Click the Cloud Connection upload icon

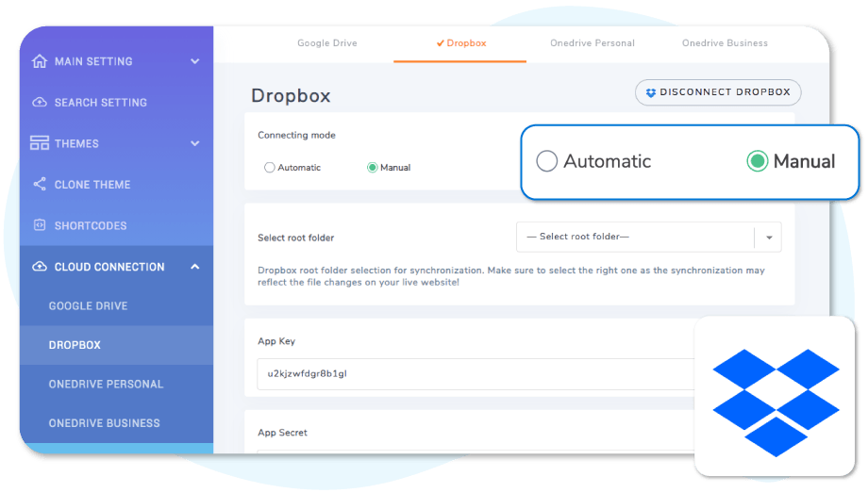(x=40, y=267)
